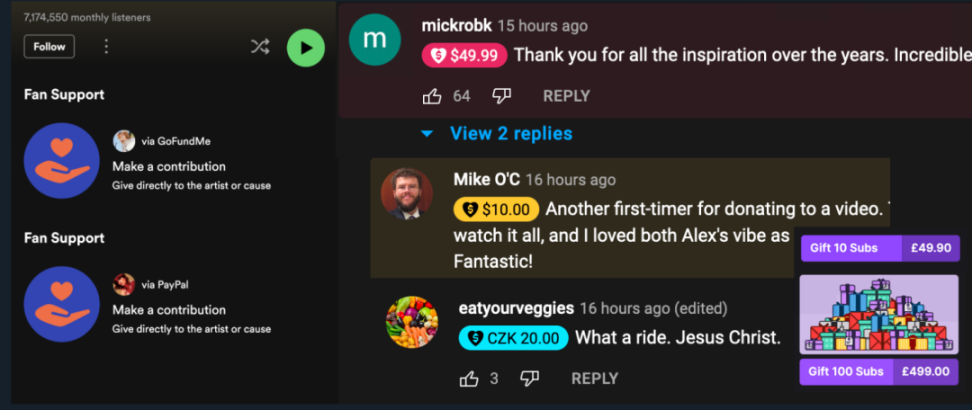Reply to mickrobk's comment
Image resolution: width=972 pixels, height=410 pixels.
point(567,96)
